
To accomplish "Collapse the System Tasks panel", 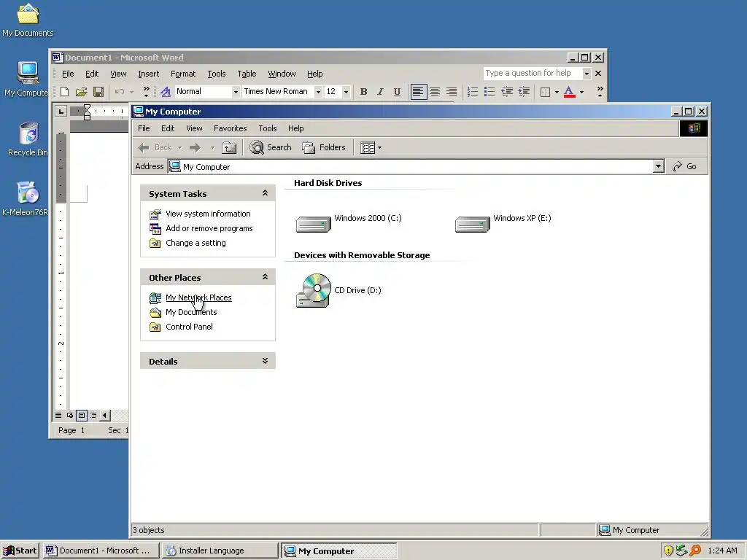I will click(x=265, y=192).
